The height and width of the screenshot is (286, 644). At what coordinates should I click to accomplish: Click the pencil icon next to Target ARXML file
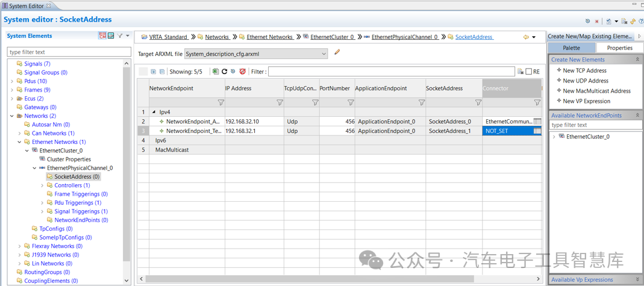(x=337, y=52)
